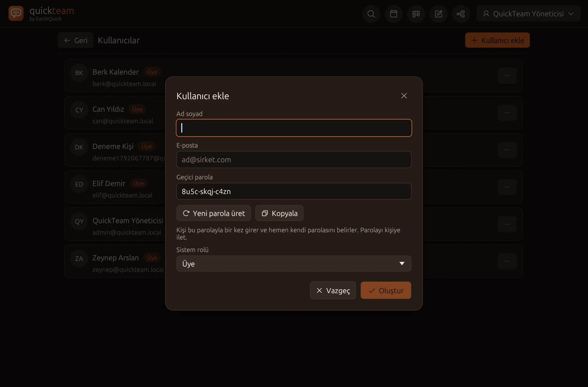
Task: Open options menu for Berk Kalender
Action: pyautogui.click(x=507, y=76)
